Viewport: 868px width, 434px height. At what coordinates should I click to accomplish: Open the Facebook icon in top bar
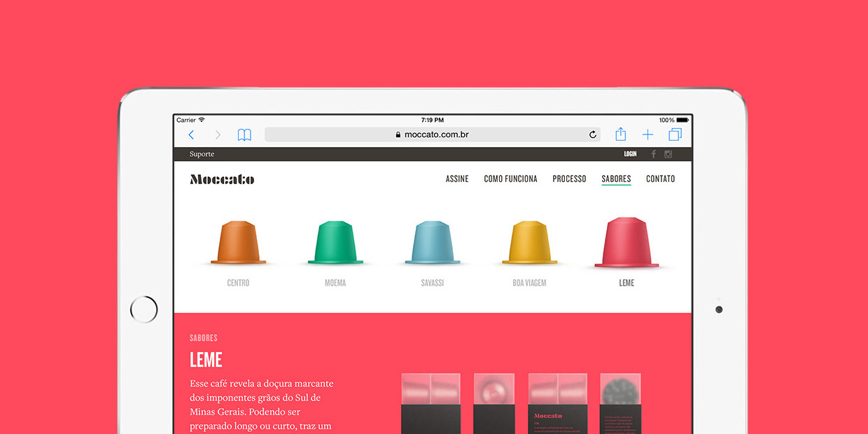[654, 154]
